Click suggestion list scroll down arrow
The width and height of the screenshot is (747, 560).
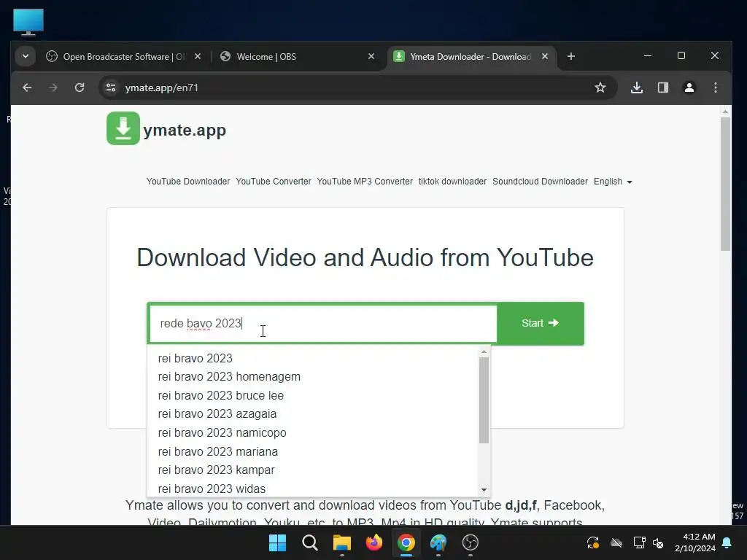[x=484, y=490]
